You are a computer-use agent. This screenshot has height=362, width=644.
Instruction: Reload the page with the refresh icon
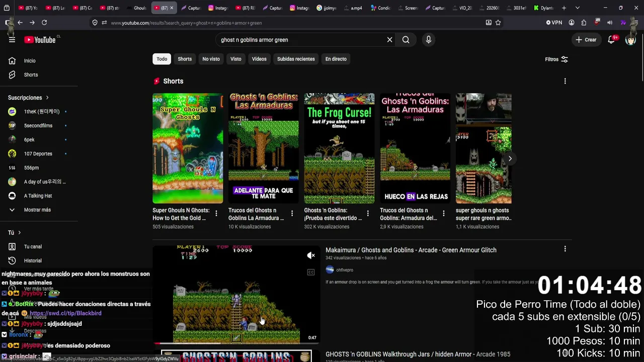click(44, 23)
